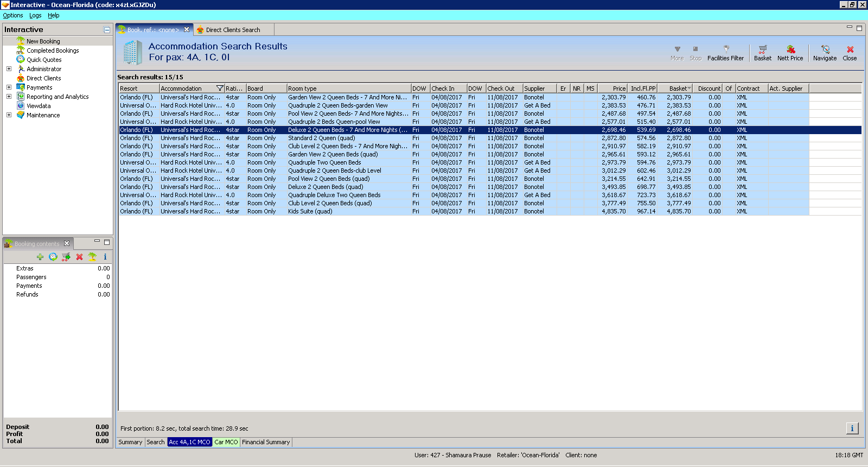
Task: Open the Options menu
Action: (13, 15)
